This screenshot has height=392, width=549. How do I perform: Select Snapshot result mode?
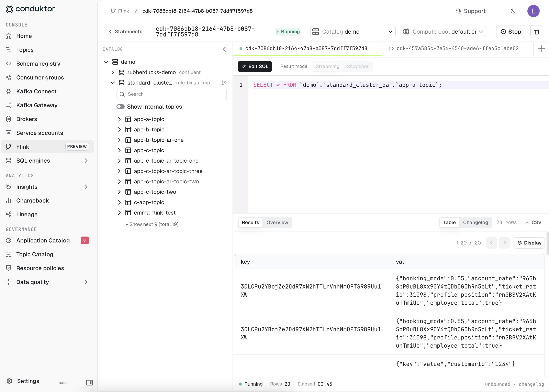(x=358, y=66)
